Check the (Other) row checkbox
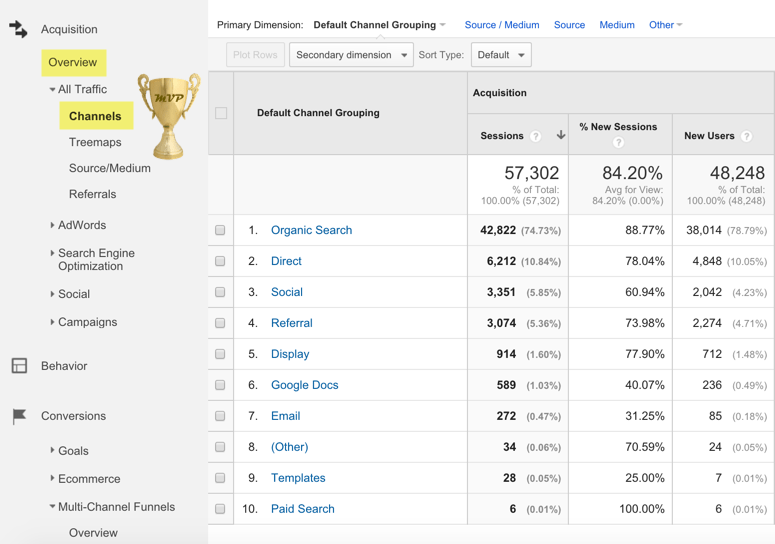 (220, 447)
